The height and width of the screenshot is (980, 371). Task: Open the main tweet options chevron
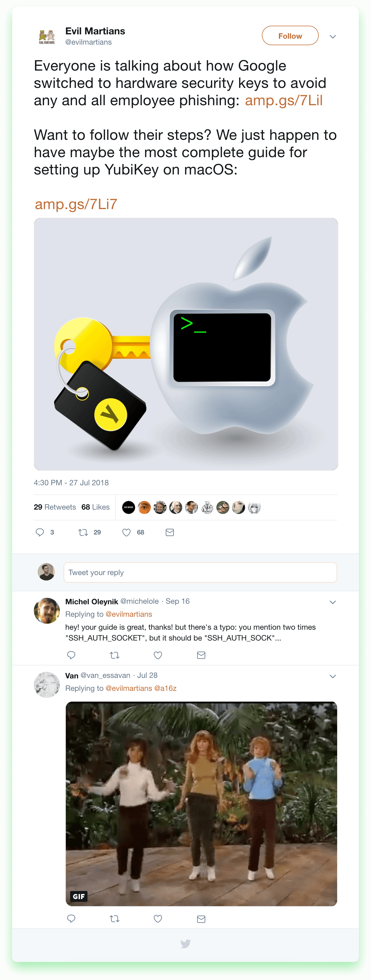(x=333, y=37)
